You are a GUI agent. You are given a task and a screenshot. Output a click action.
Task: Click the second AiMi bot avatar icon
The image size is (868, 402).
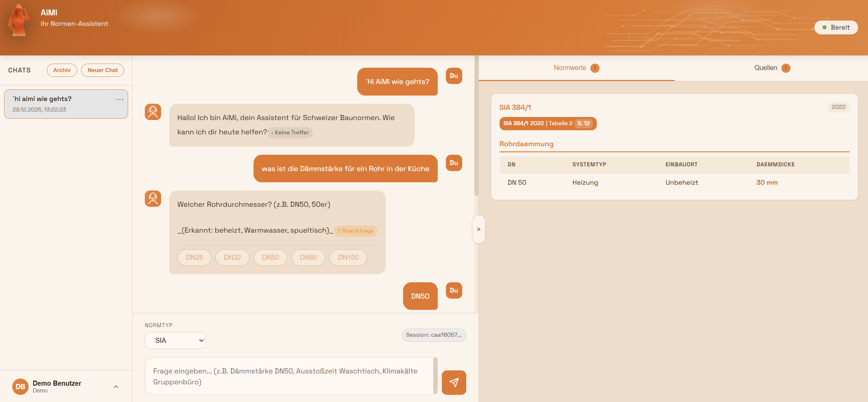tap(153, 199)
